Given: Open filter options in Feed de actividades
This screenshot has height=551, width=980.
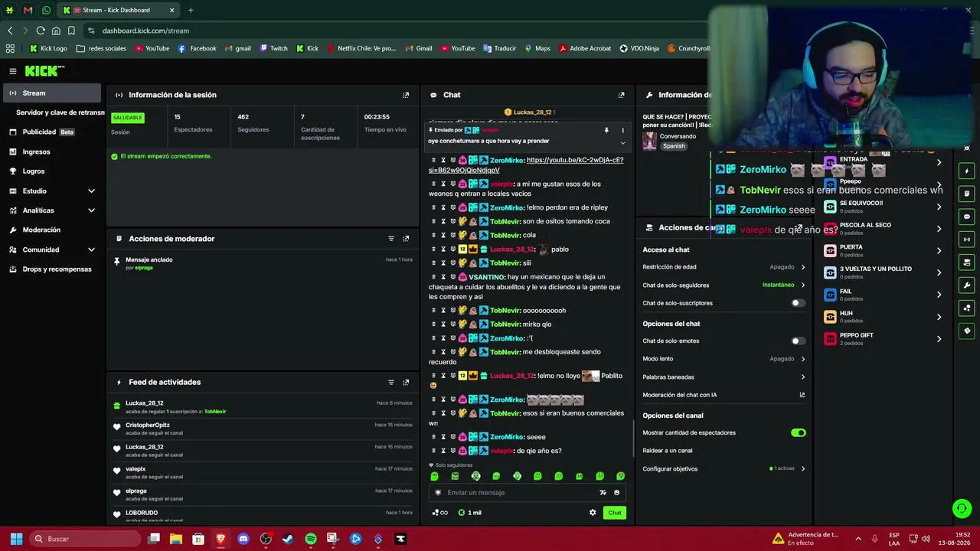Looking at the screenshot, I should [391, 383].
